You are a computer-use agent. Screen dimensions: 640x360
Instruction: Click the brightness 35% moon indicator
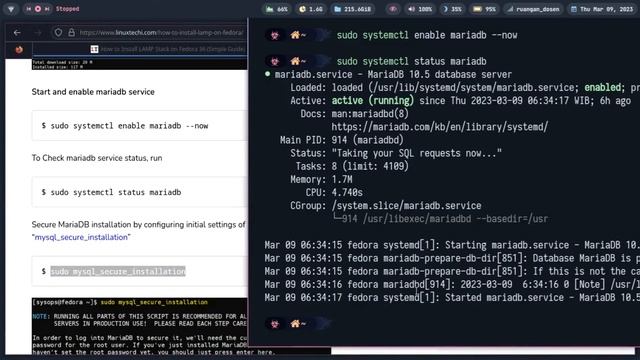pyautogui.click(x=452, y=9)
